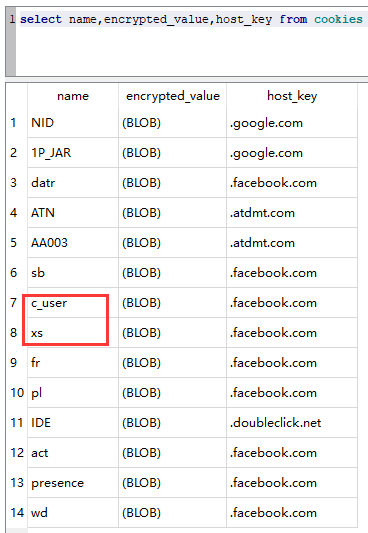Click the AA003 cookie name cell

point(73,243)
